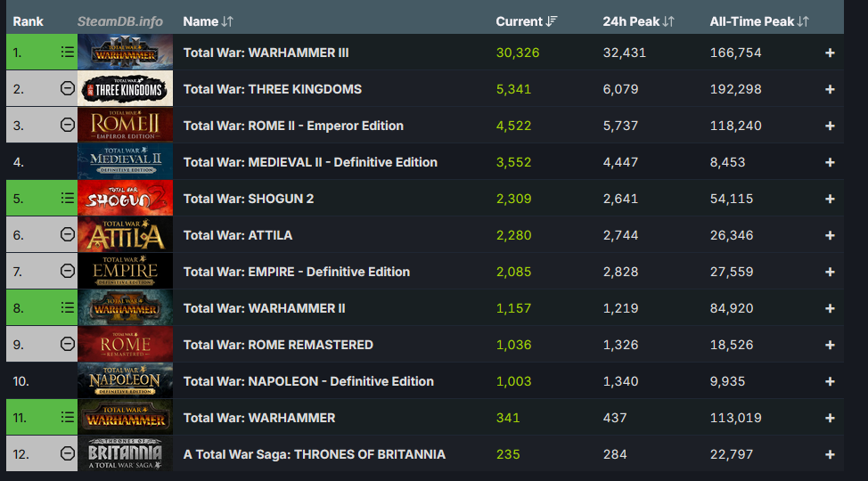Open list icon for SHOGUN 2 row
Viewport: 868px width, 481px height.
pos(68,198)
